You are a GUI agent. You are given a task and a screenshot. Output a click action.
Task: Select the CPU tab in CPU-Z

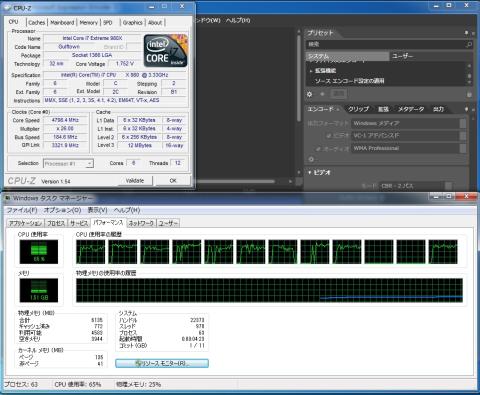[x=14, y=22]
